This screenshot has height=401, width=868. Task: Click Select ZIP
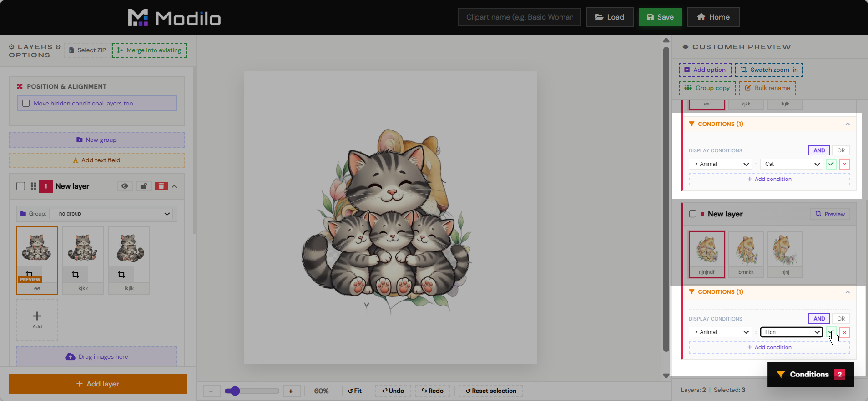[87, 50]
